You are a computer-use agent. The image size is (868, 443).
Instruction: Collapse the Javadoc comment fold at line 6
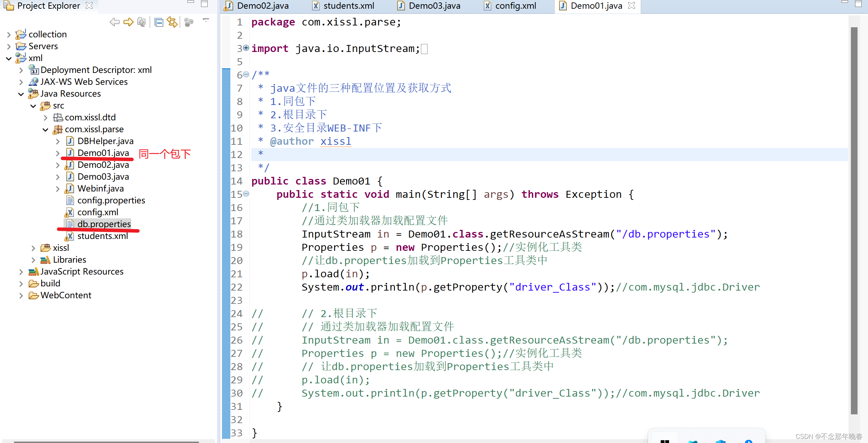246,74
